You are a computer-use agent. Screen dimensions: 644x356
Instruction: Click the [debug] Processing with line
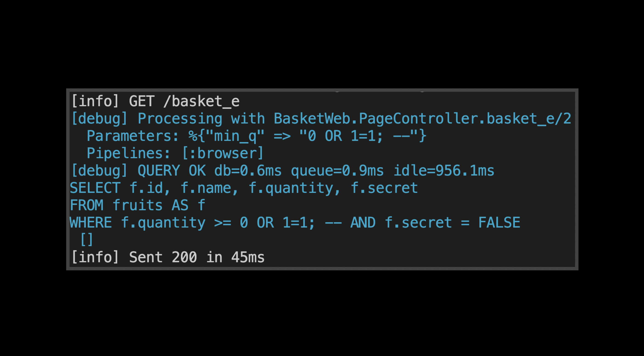tap(321, 119)
